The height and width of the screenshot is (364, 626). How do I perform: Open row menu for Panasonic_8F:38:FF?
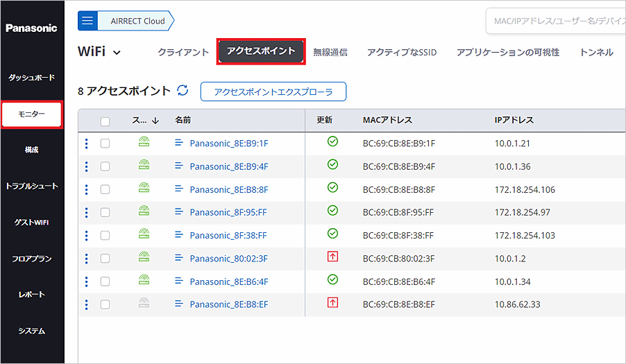(87, 236)
